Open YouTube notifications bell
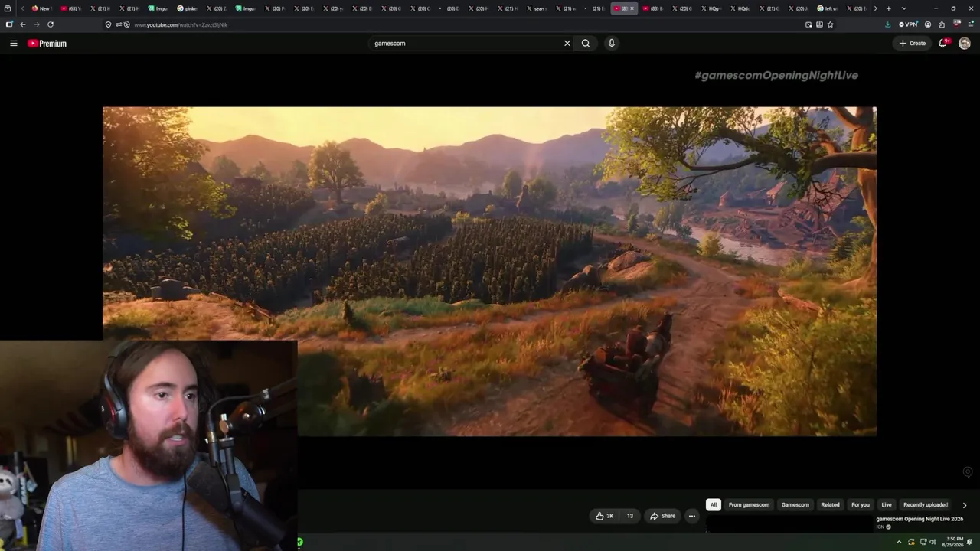The image size is (980, 551). click(x=944, y=44)
